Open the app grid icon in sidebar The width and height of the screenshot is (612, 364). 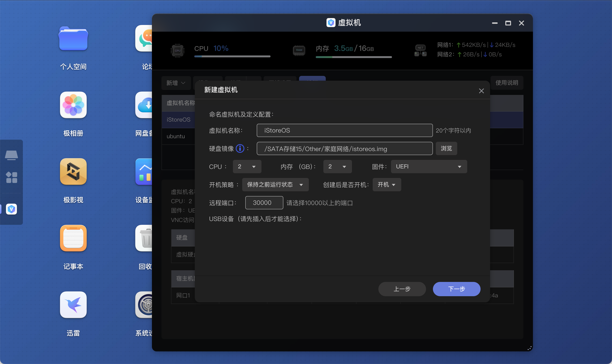pyautogui.click(x=11, y=177)
